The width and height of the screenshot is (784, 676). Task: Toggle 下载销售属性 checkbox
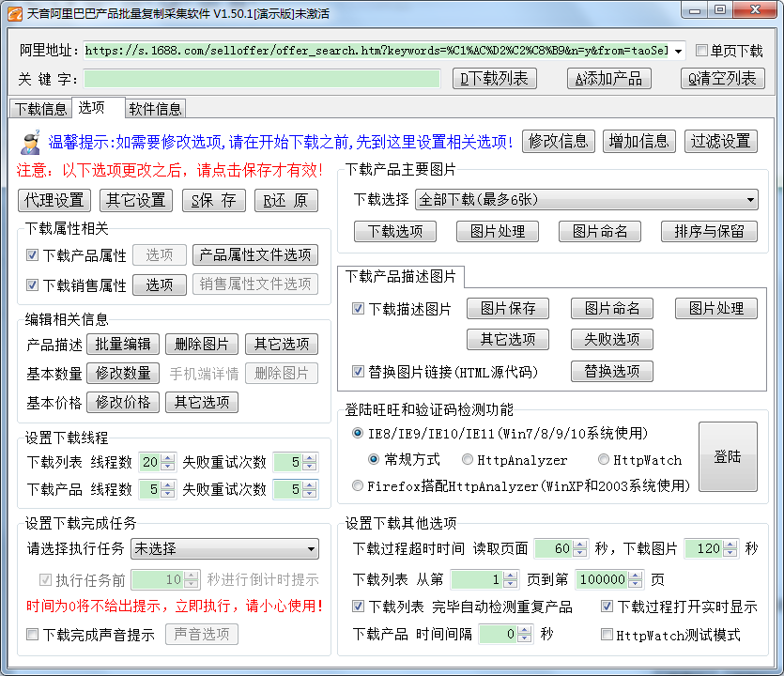pos(32,284)
